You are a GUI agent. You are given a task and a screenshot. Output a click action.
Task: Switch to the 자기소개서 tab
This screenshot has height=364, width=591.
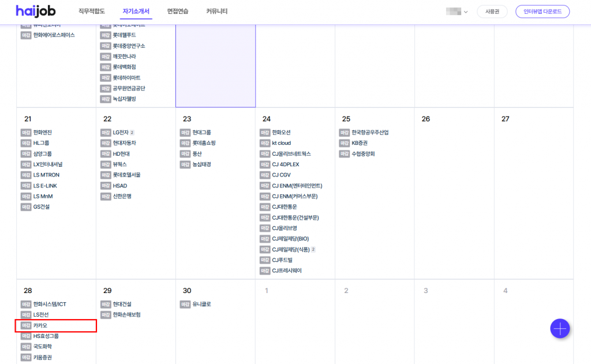tap(136, 12)
